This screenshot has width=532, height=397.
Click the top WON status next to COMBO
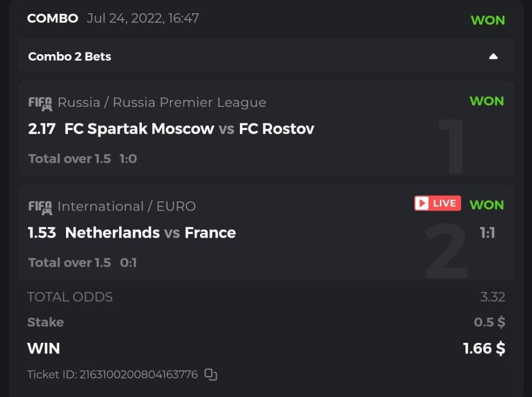pyautogui.click(x=487, y=20)
